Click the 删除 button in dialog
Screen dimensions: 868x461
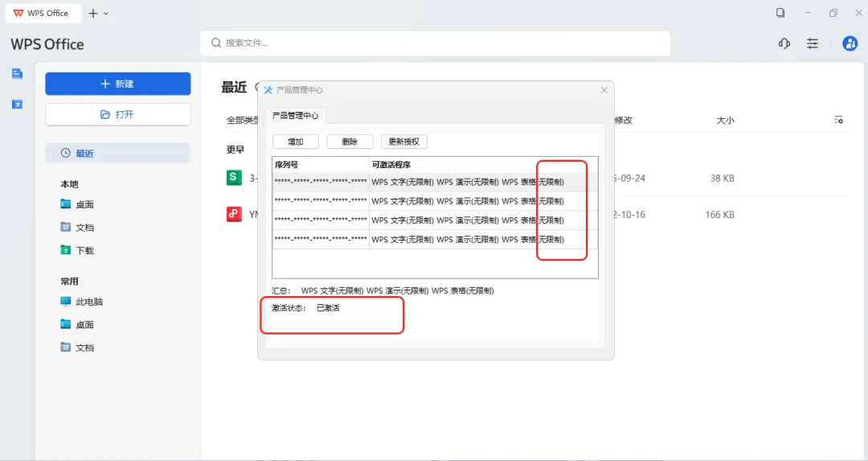click(x=350, y=142)
